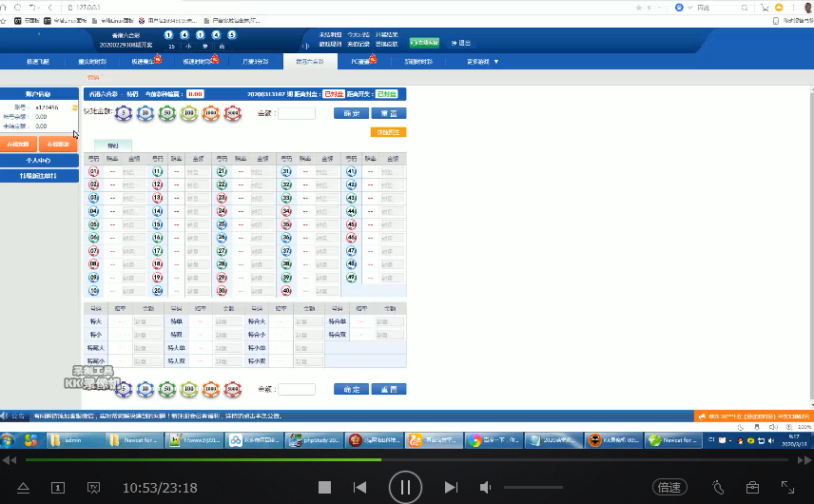The image size is (814, 504).
Task: Select the top 5 betting chip
Action: 124,113
